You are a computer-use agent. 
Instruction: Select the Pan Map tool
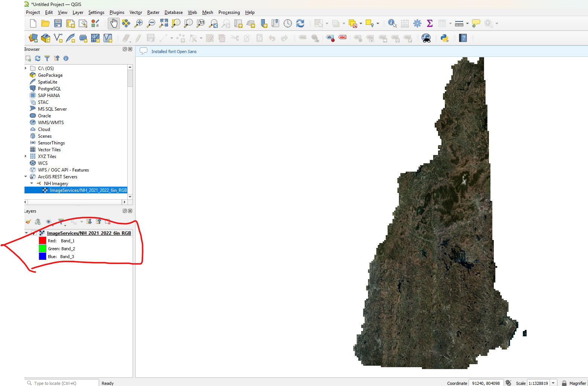tap(114, 23)
